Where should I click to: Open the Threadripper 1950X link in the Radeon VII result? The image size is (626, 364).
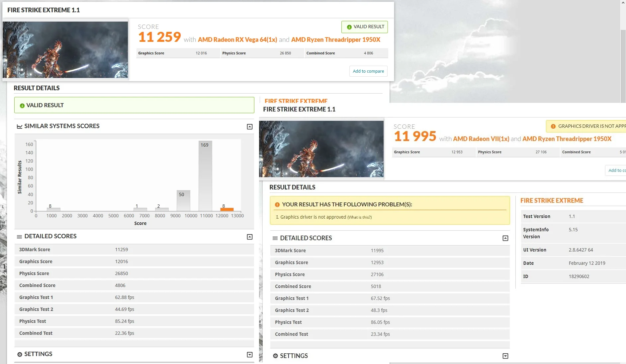pos(567,139)
